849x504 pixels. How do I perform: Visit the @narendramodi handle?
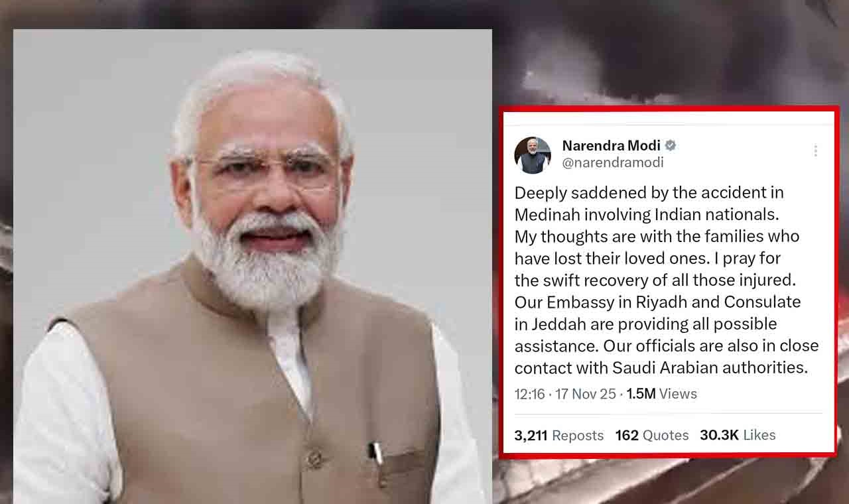[612, 162]
